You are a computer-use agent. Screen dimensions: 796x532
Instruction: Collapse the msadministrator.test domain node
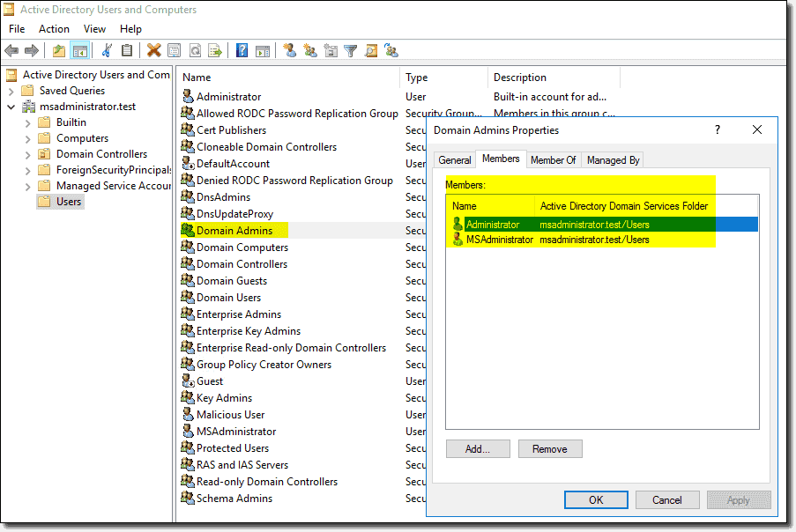pos(11,107)
